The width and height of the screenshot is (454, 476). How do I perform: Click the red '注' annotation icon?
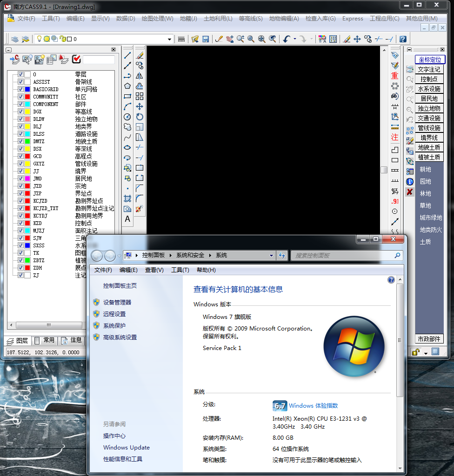tap(395, 137)
